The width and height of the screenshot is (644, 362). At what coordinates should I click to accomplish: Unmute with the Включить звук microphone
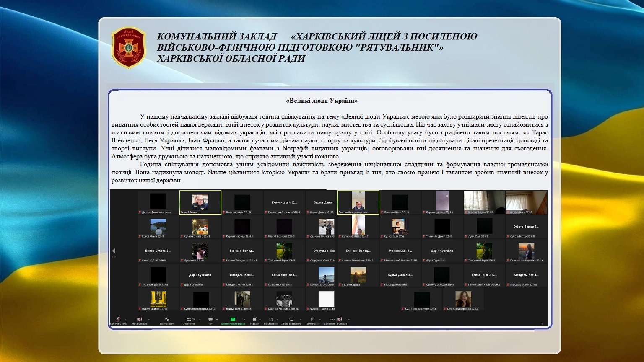[x=118, y=320]
